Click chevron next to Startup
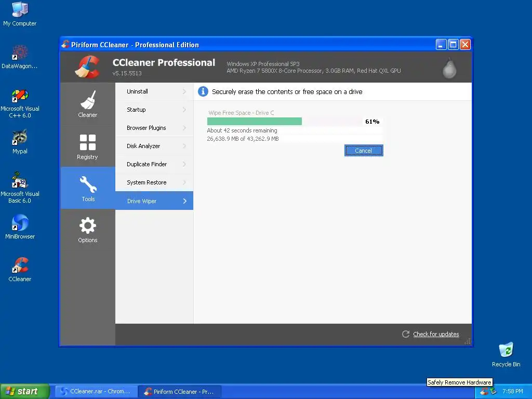The image size is (532, 399). point(184,110)
